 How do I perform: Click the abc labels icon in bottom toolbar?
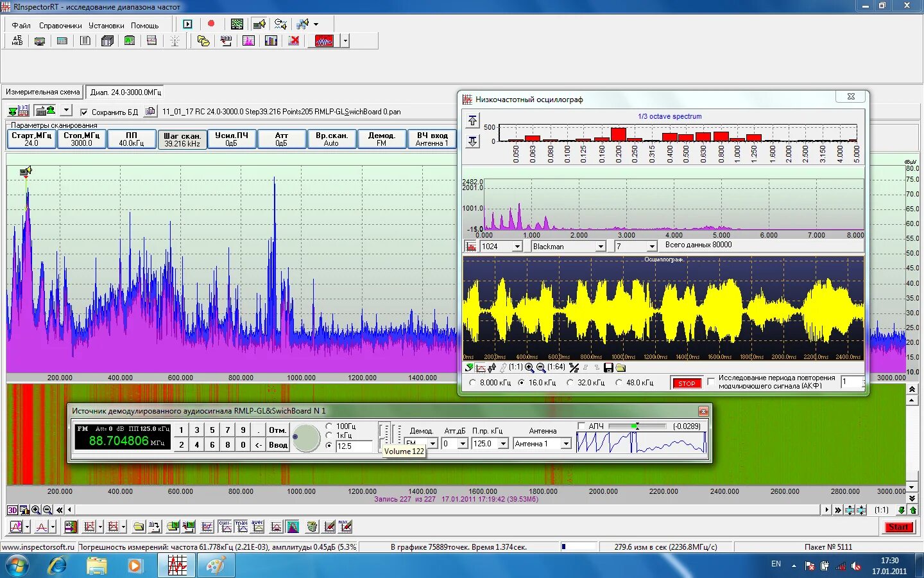point(71,527)
